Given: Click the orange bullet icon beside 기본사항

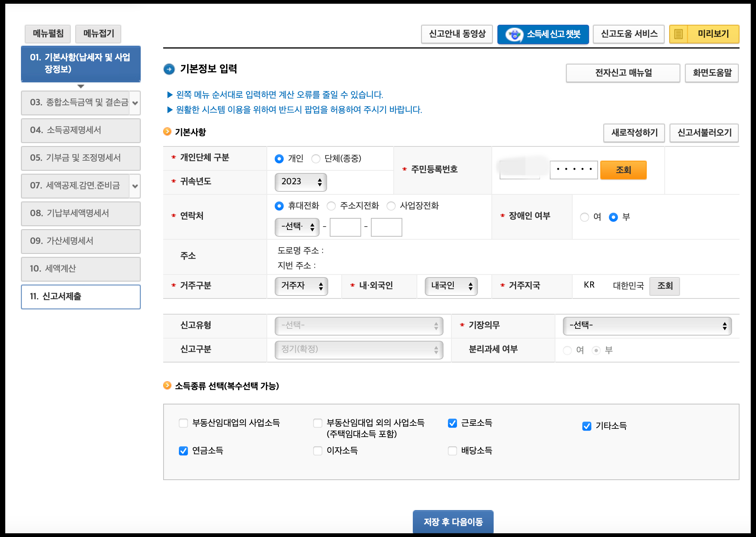Looking at the screenshot, I should (167, 132).
